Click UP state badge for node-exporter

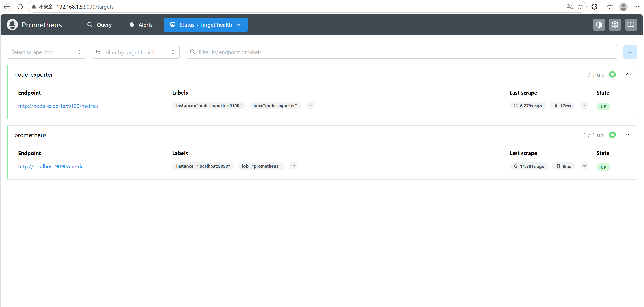(x=603, y=106)
